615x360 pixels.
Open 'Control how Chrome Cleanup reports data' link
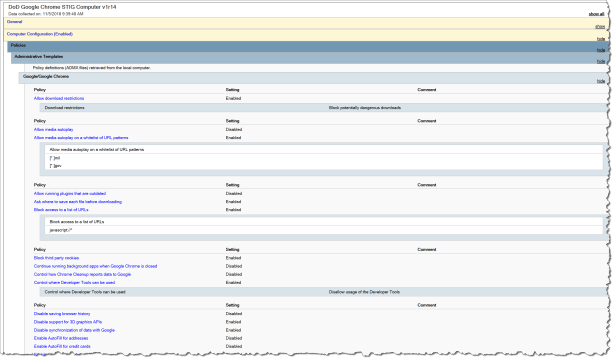[x=82, y=275]
